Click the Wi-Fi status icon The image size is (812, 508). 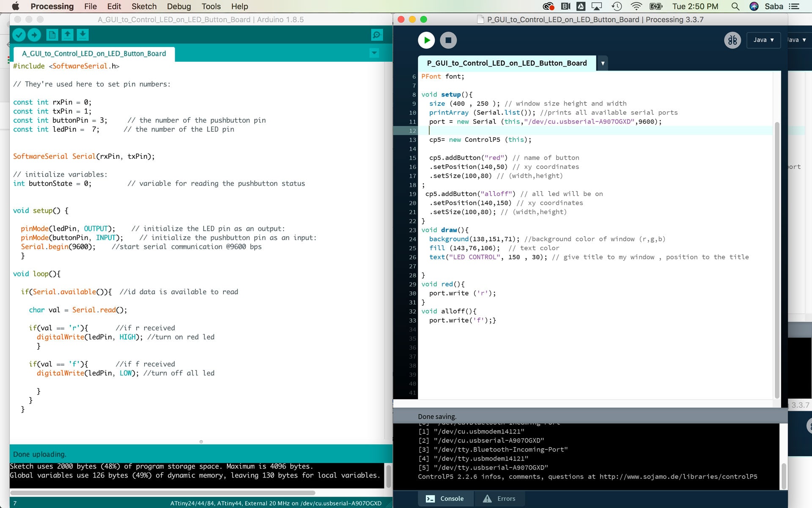[x=636, y=6]
